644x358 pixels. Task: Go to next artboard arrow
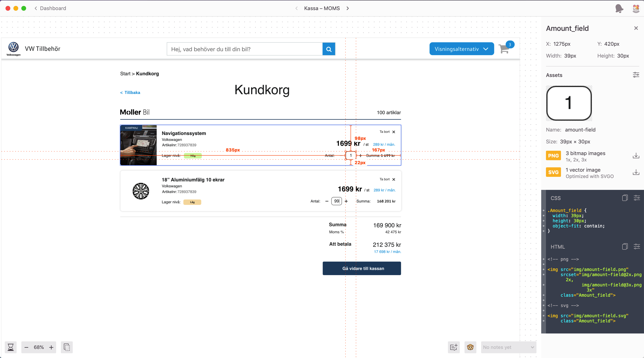(x=347, y=8)
